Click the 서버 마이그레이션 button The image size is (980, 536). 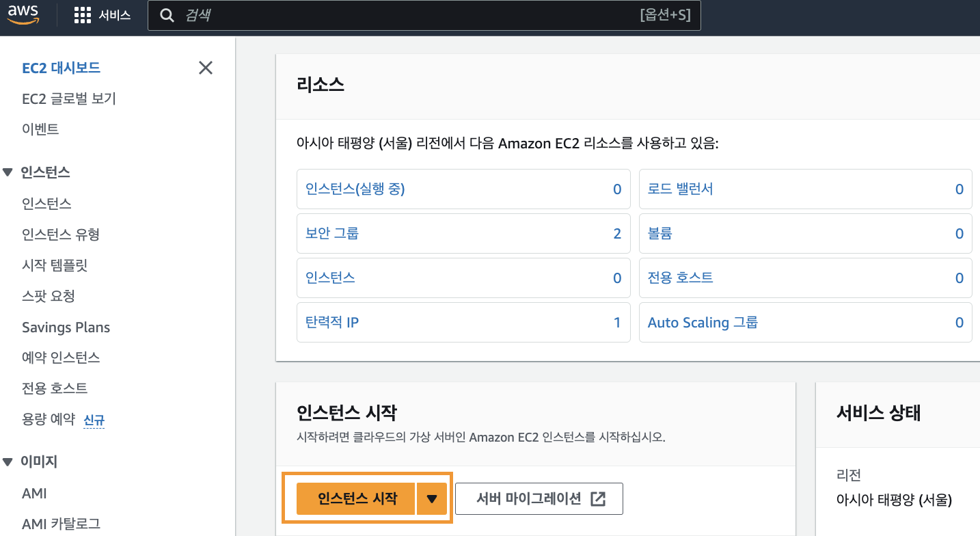(x=539, y=498)
